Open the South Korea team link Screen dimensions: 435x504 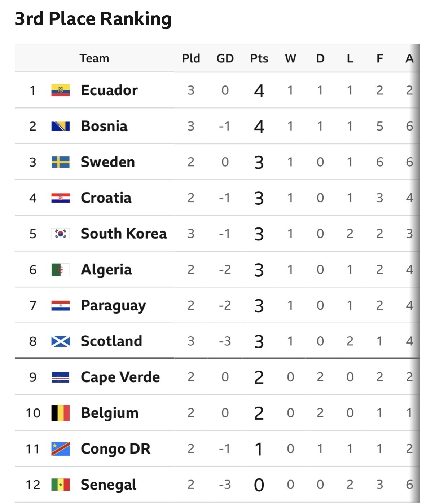(124, 234)
